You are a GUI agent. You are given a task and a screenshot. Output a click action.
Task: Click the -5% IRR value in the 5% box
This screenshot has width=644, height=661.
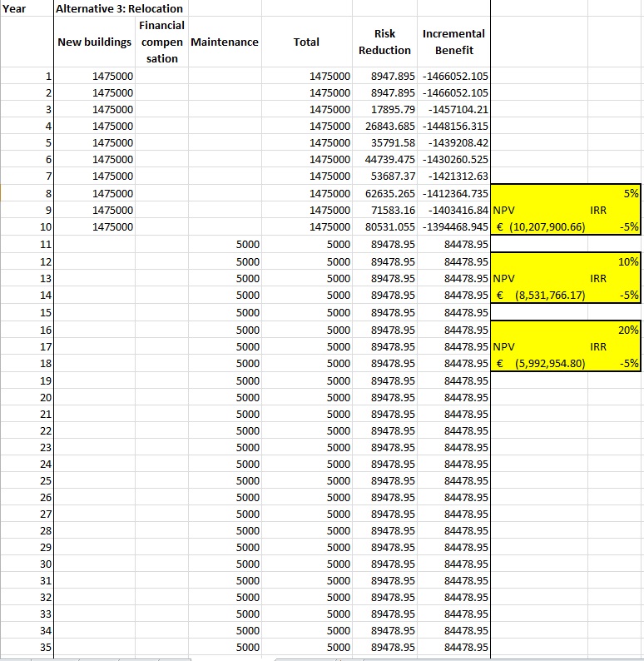(x=614, y=226)
